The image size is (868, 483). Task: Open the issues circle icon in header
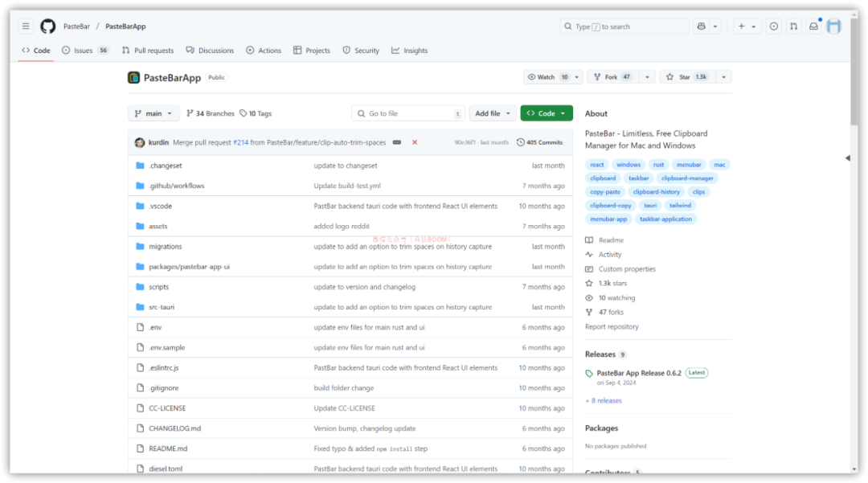tap(774, 26)
